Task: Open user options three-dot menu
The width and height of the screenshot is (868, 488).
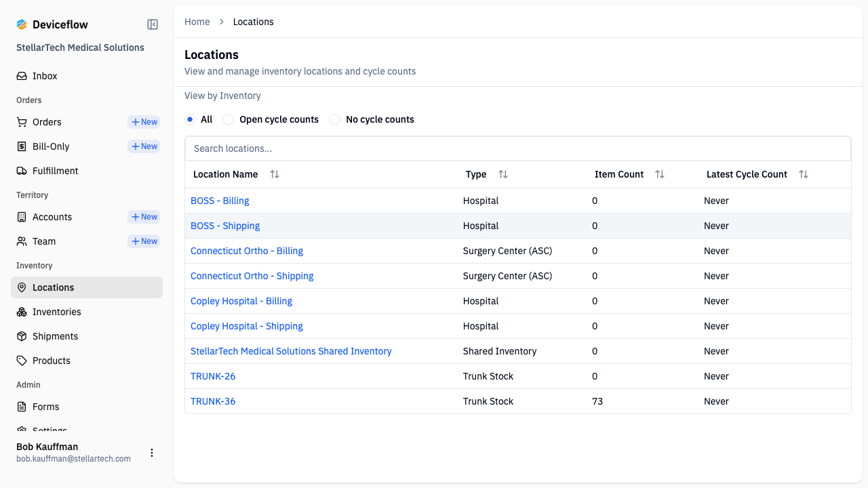Action: click(152, 453)
